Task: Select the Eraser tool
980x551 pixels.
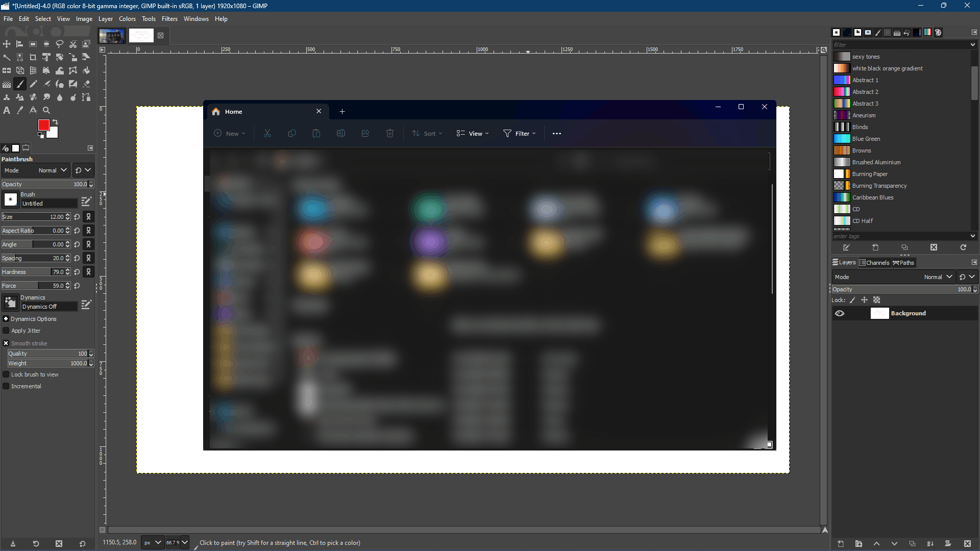Action: (x=86, y=84)
